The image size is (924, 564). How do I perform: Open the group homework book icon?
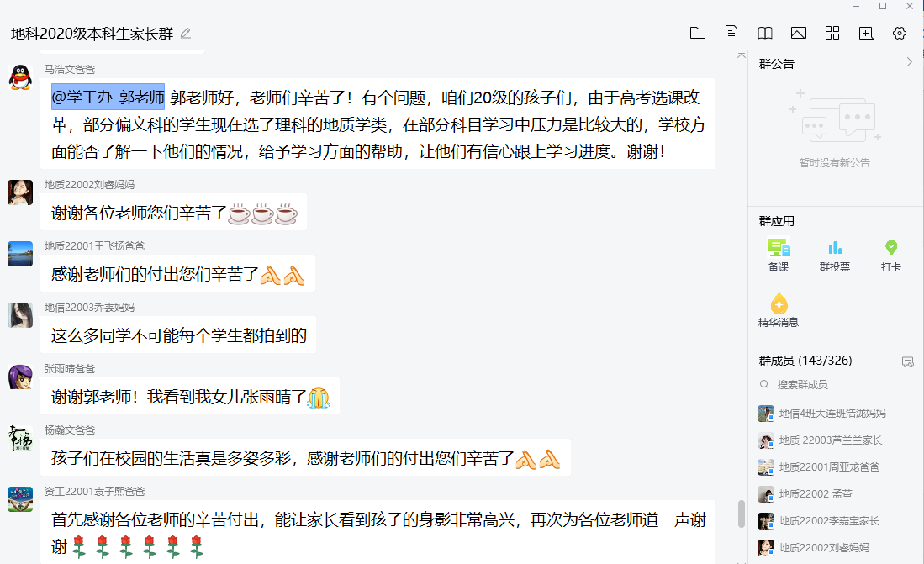pyautogui.click(x=765, y=33)
